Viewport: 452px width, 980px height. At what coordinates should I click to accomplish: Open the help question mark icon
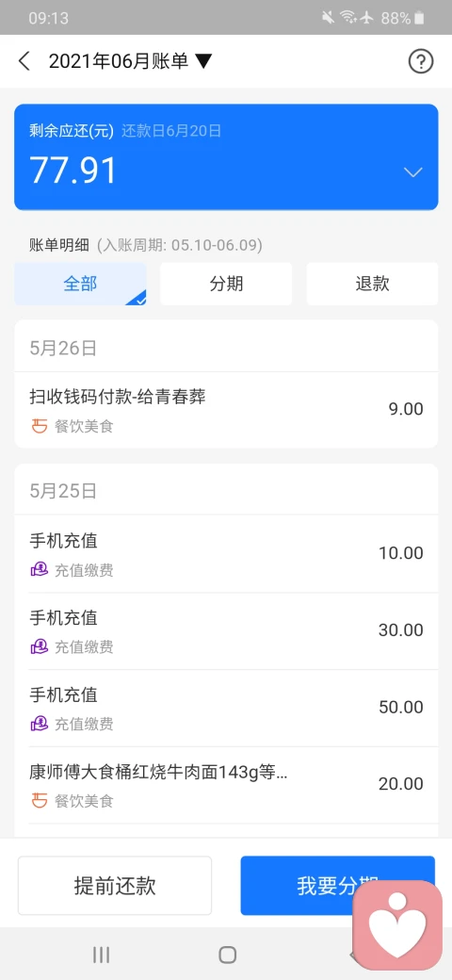point(421,61)
